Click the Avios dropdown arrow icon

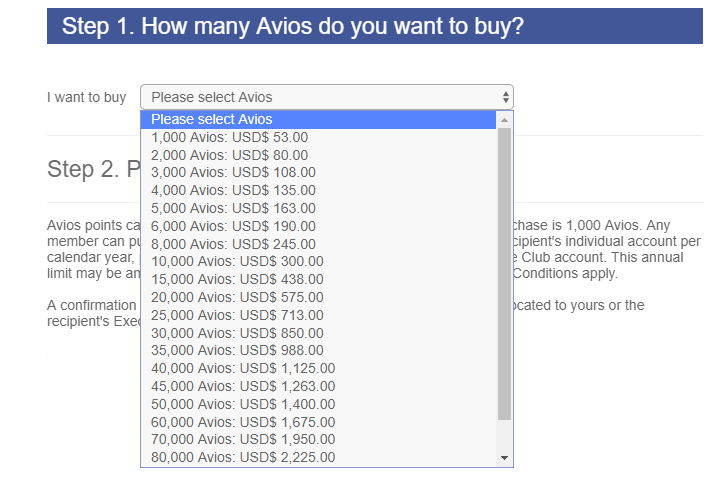click(506, 97)
